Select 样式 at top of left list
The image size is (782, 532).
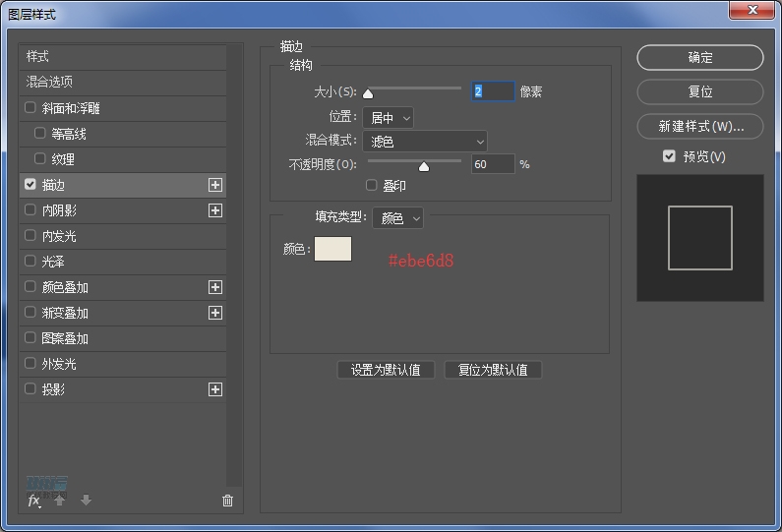(x=37, y=57)
